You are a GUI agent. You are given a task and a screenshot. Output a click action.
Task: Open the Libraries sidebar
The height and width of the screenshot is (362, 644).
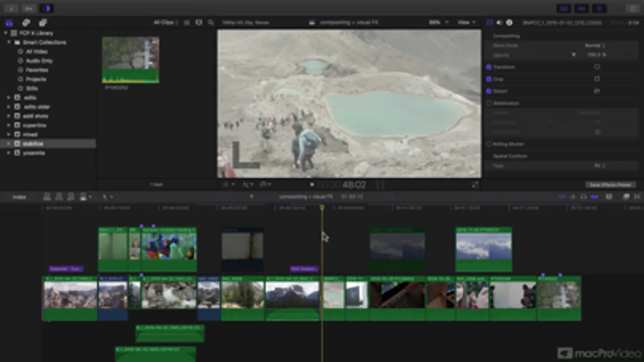click(9, 23)
